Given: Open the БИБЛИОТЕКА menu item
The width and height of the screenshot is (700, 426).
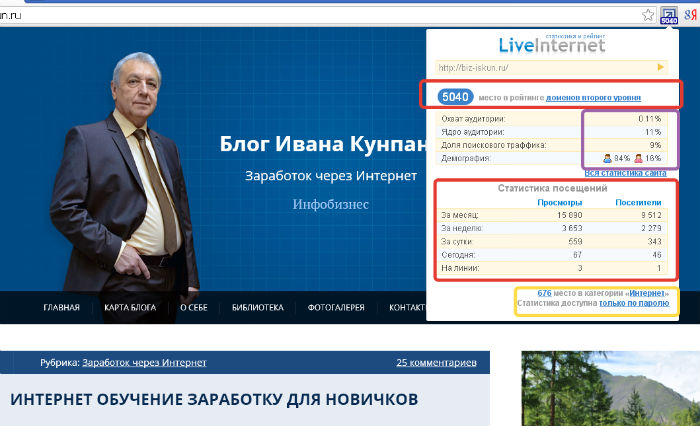Looking at the screenshot, I should point(258,307).
